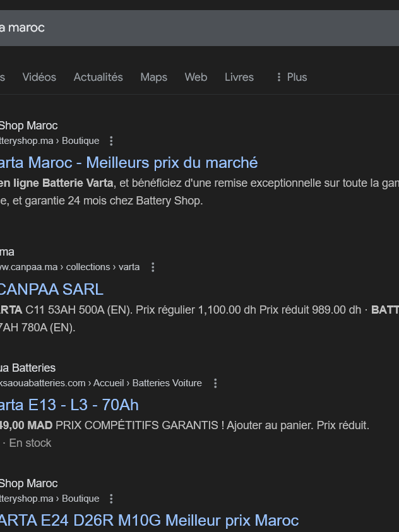The width and height of the screenshot is (399, 532).
Task: Click the search input field containing 'maroc'
Action: tap(199, 28)
